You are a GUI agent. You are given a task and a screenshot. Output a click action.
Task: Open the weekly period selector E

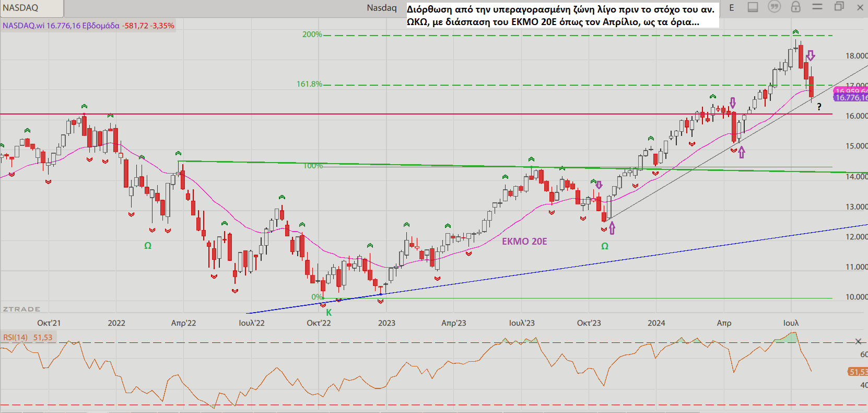coord(732,8)
